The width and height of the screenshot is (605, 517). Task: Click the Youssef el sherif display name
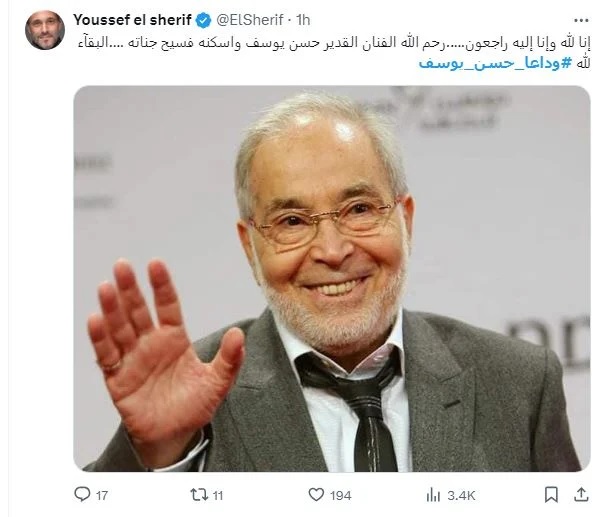[x=132, y=20]
